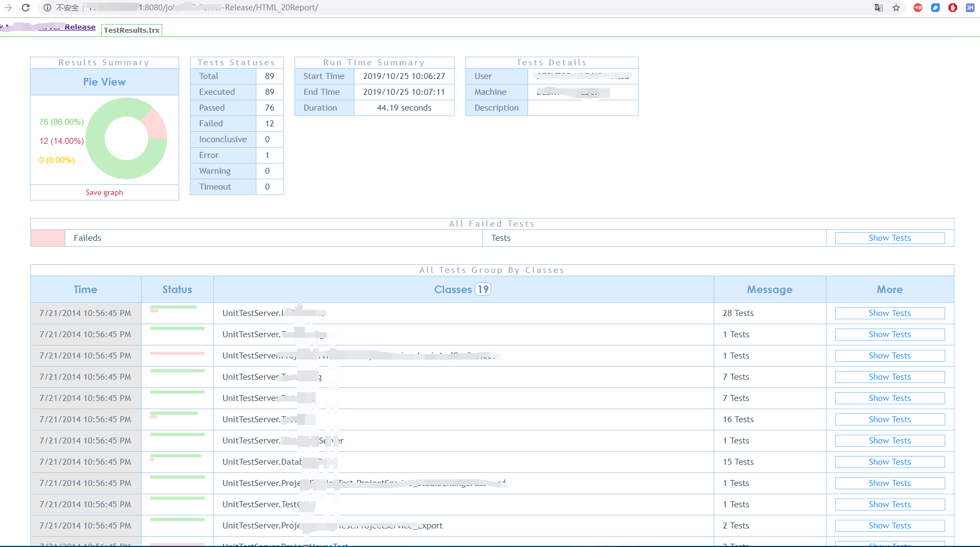
Task: Show tests for All Failed Tests
Action: pos(890,238)
